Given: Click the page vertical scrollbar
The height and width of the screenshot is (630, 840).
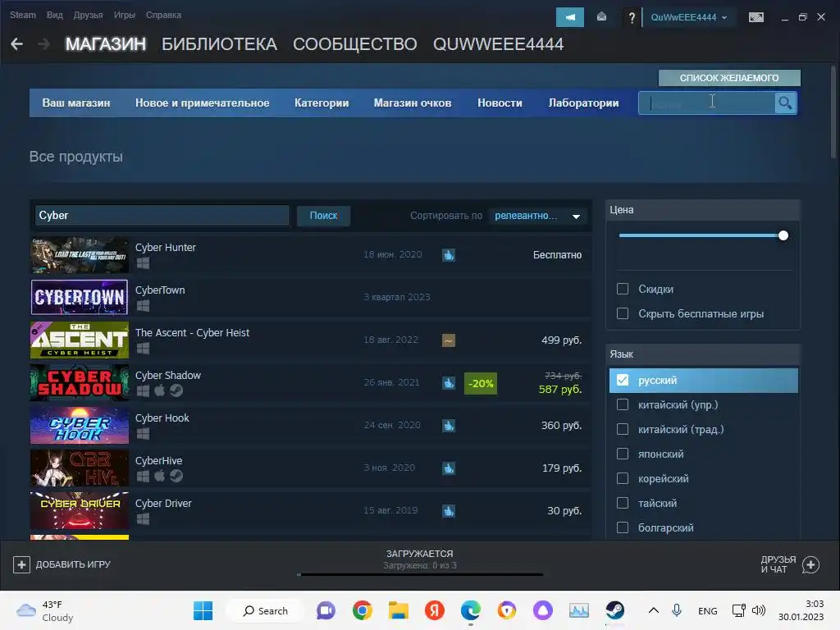Looking at the screenshot, I should (833, 111).
